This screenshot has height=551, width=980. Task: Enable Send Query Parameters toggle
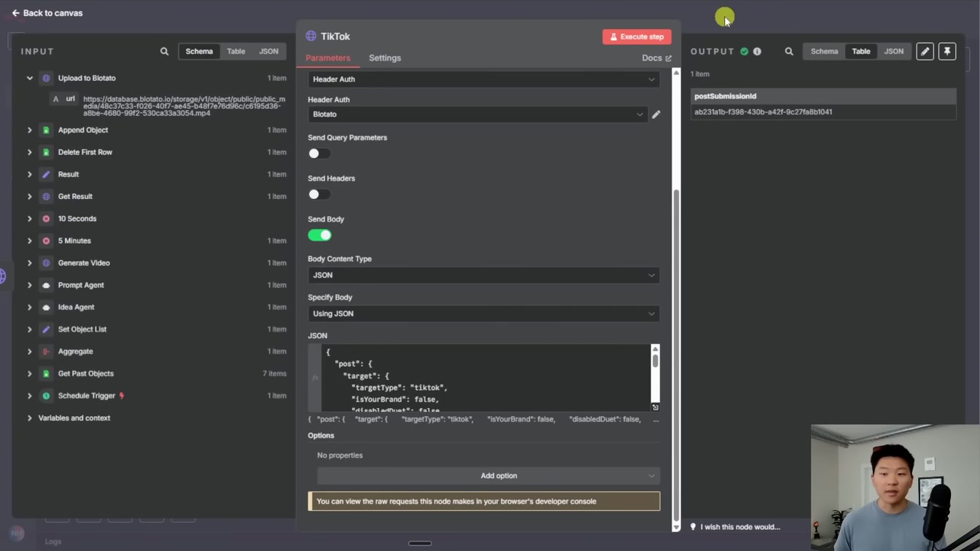tap(319, 154)
